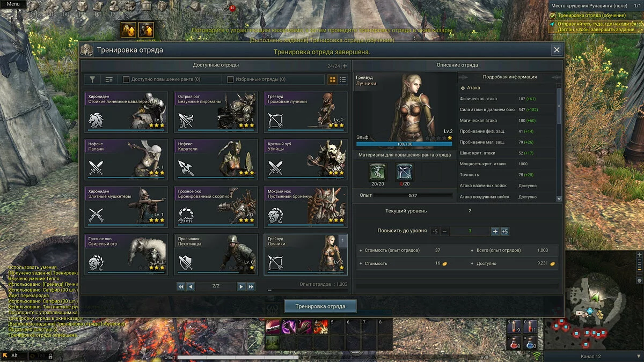Go to the first squad page
Screen dimensions: 644x362
coord(181,286)
